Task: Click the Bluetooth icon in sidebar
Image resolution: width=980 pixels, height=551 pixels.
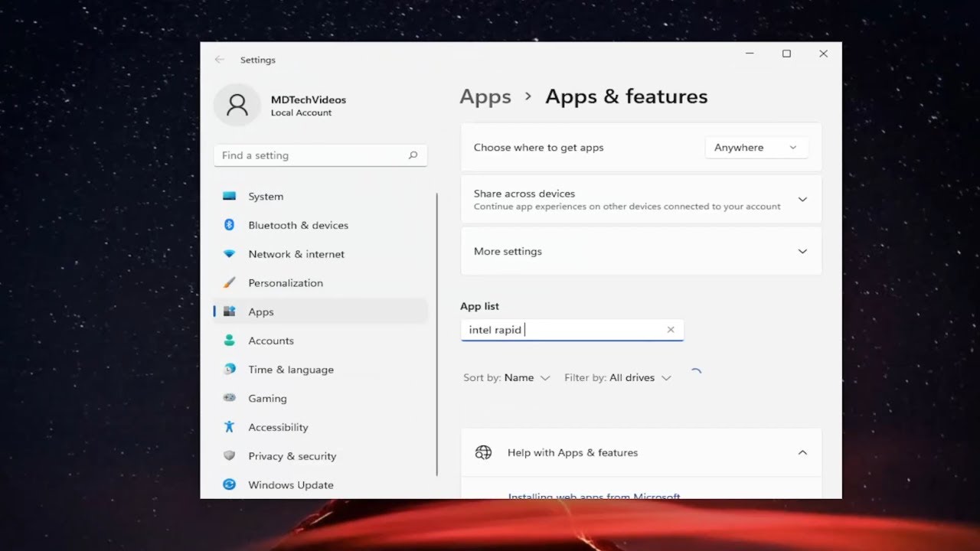Action: (x=229, y=225)
